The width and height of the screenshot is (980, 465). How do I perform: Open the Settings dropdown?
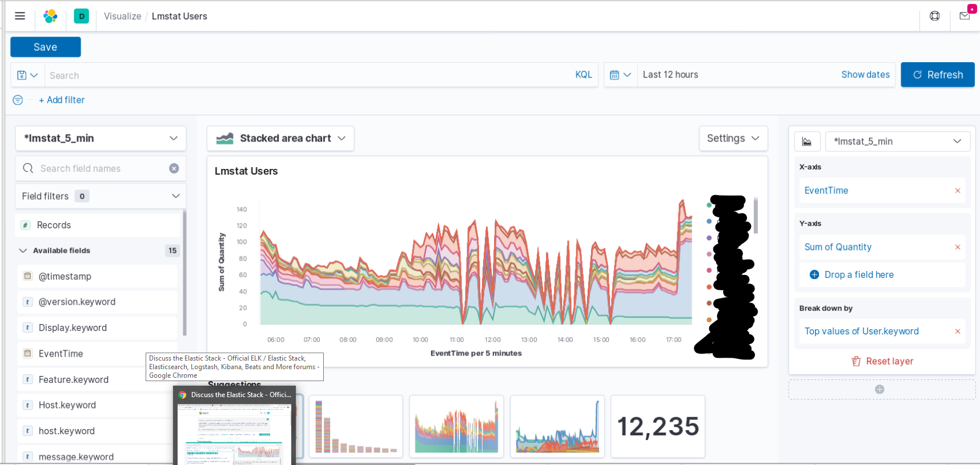click(x=733, y=139)
